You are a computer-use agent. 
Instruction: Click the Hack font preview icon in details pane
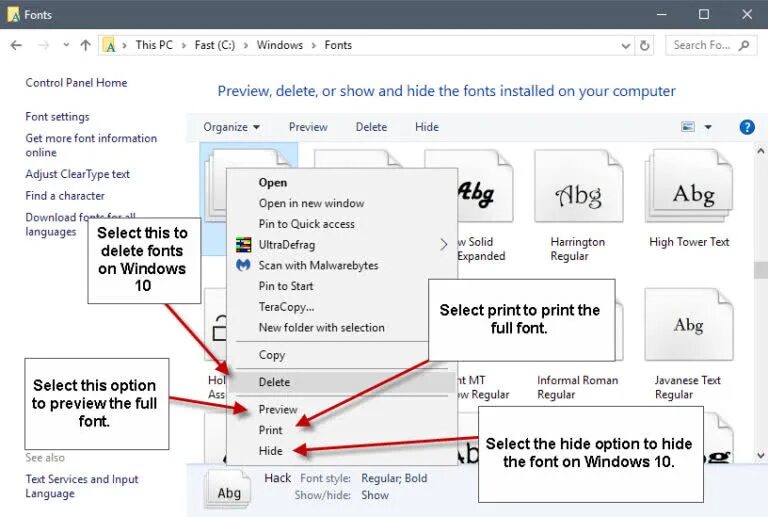click(x=228, y=490)
